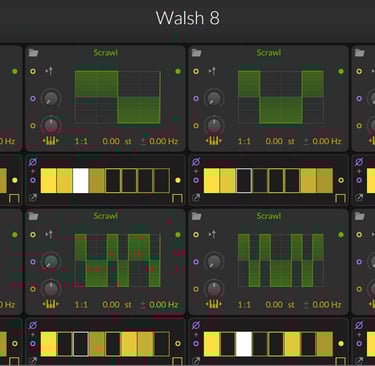The image size is (375, 366).
Task: Select the white step cell in the Steps module under bottom-right Scrawl
Action: tap(244, 344)
